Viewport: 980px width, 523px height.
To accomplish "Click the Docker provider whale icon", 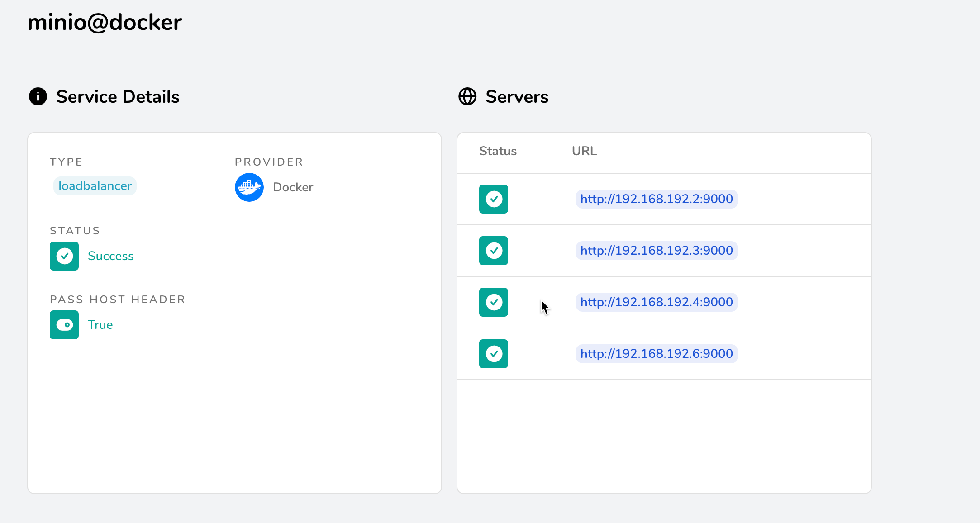I will [249, 187].
